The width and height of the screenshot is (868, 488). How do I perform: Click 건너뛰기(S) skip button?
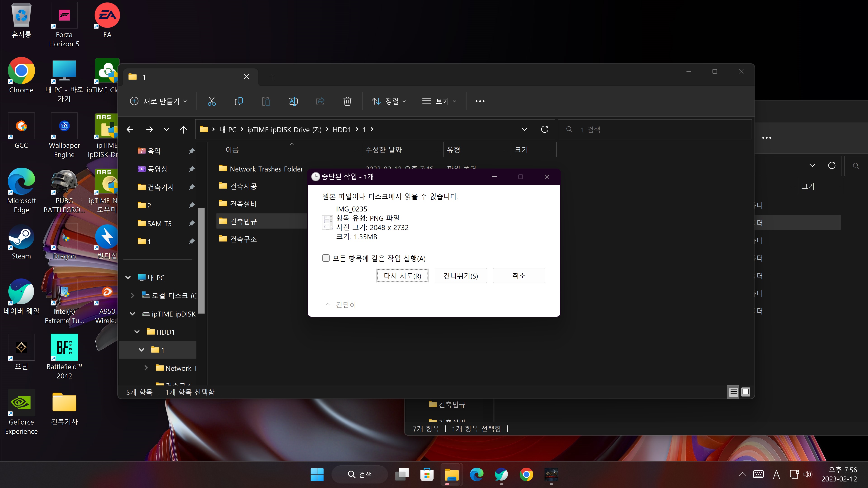(x=461, y=276)
